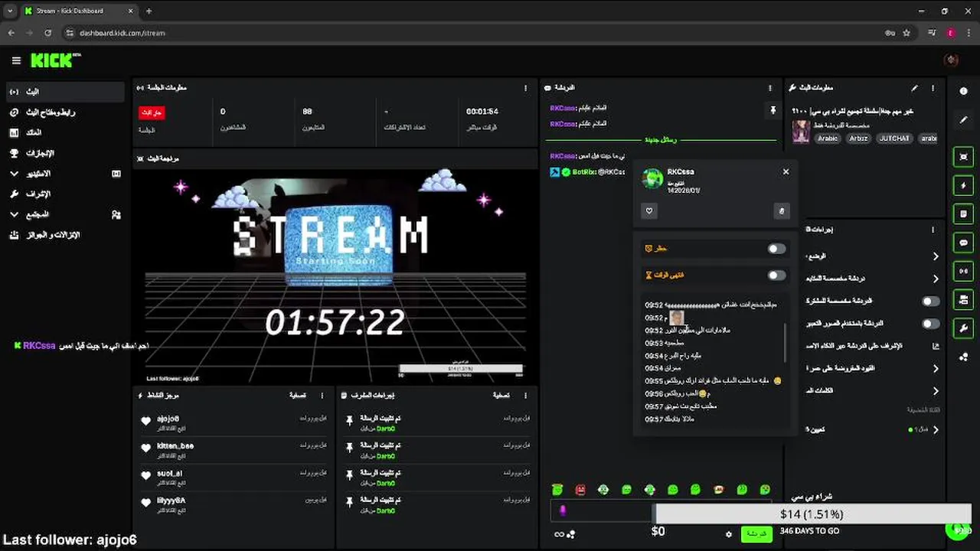Screen dimensions: 980x551
Task: Click the mute icon on RKCssa card
Action: 781,211
